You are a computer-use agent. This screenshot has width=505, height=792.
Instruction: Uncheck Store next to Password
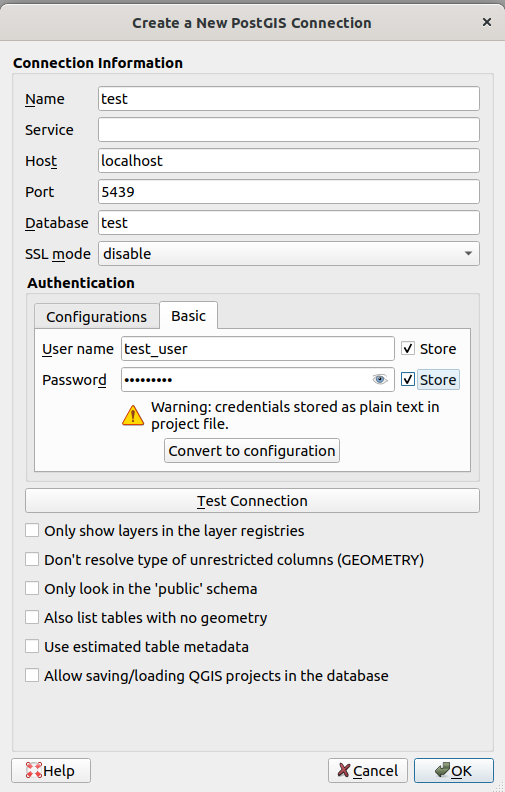pyautogui.click(x=408, y=379)
